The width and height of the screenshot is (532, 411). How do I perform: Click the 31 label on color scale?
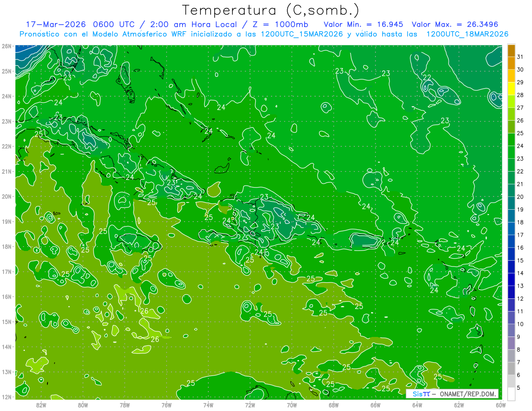tap(520, 57)
